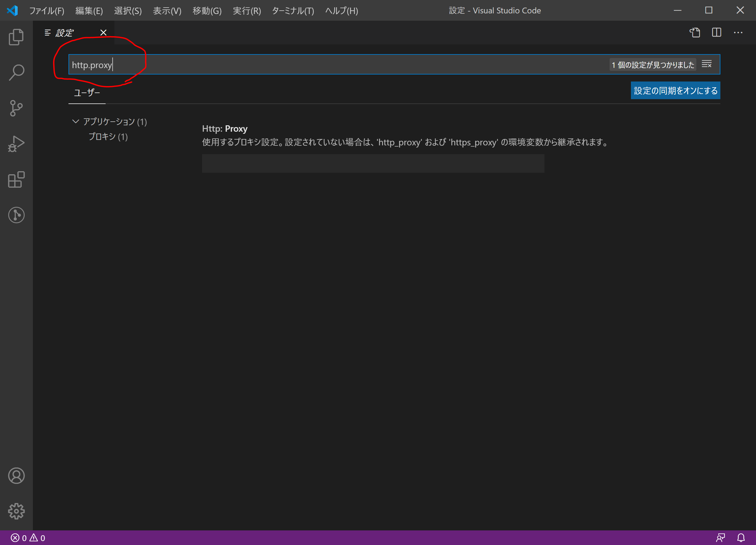Open the Run and Debug view
This screenshot has width=756, height=545.
(16, 144)
